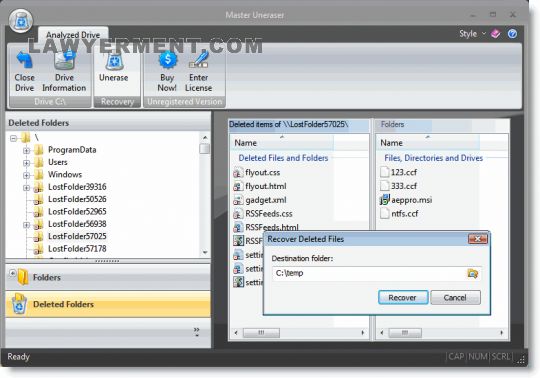
Task: Click right arrow of Folders pane horizontal scrollbar
Action: point(501,333)
